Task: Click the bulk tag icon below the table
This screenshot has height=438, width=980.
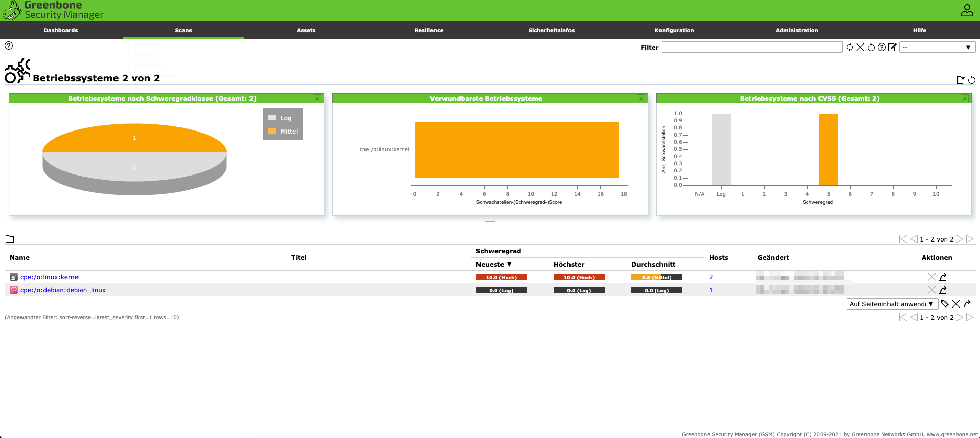Action: (x=945, y=304)
